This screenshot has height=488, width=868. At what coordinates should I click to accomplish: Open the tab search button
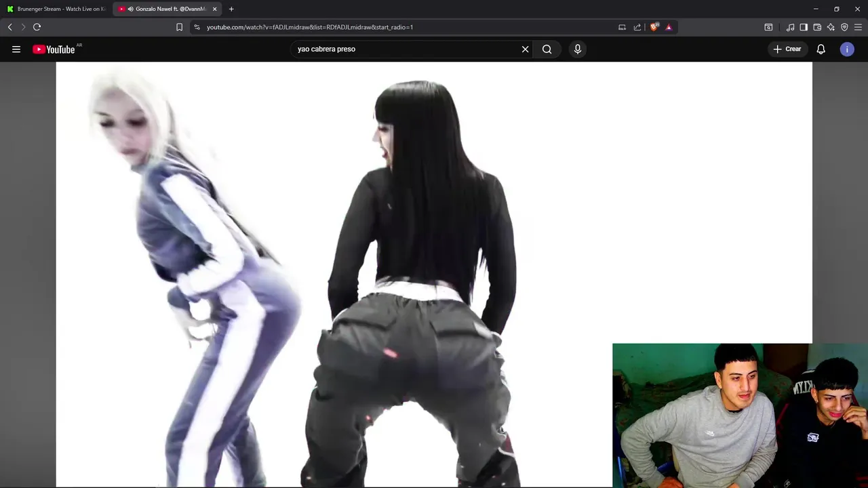click(x=768, y=27)
